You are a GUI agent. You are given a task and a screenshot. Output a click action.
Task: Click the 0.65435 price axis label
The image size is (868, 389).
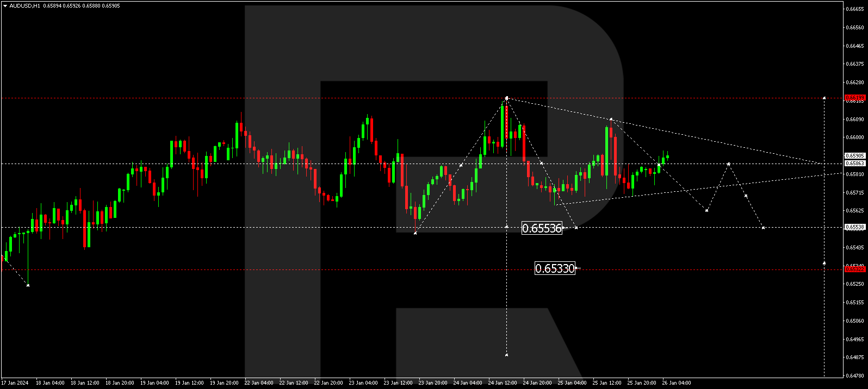pyautogui.click(x=855, y=248)
